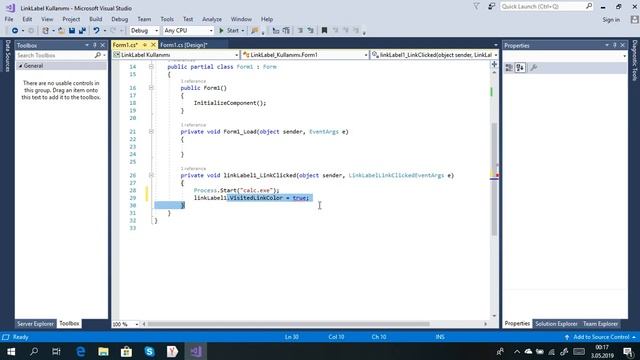
Task: Click the Find in Files toolbar icon
Action: (255, 31)
